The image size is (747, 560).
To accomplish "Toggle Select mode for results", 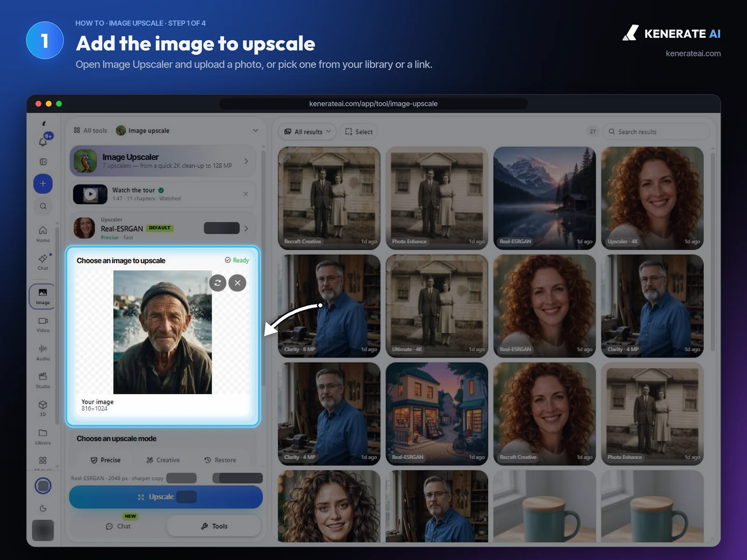I will (x=359, y=132).
